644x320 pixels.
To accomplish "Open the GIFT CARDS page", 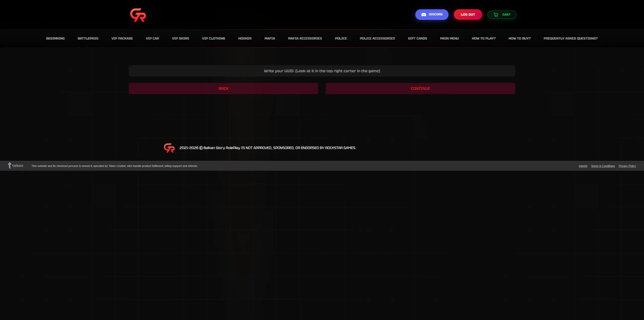I will tap(417, 38).
